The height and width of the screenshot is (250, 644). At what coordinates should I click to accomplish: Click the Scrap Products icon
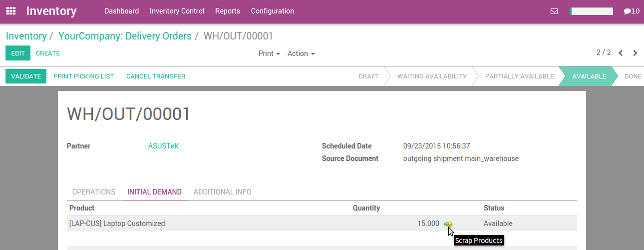[448, 224]
